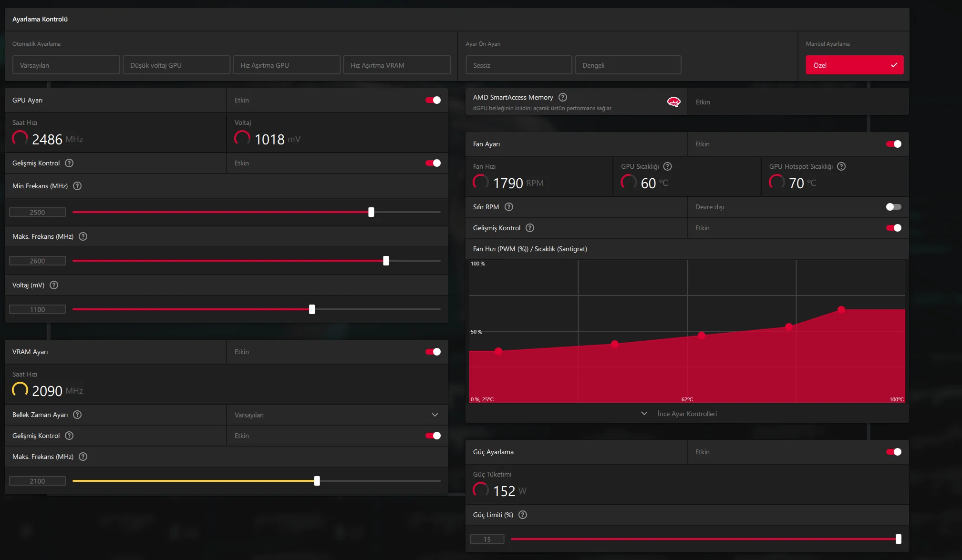This screenshot has width=962, height=560.
Task: Select the Dengeli tuning preset
Action: click(x=628, y=65)
